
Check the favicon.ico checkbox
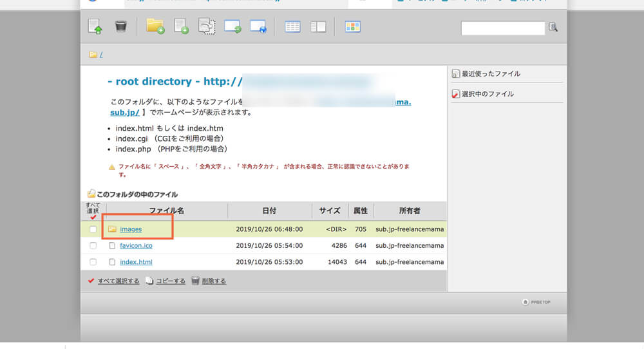(93, 245)
